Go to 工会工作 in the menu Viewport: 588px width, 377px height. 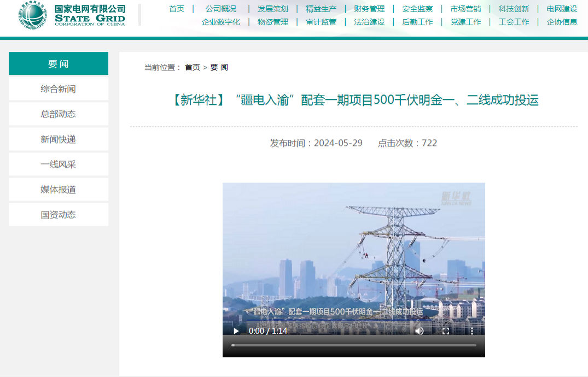coord(514,22)
